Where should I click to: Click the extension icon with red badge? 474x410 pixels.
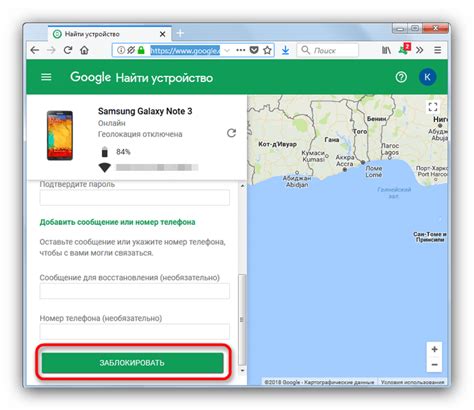click(404, 50)
